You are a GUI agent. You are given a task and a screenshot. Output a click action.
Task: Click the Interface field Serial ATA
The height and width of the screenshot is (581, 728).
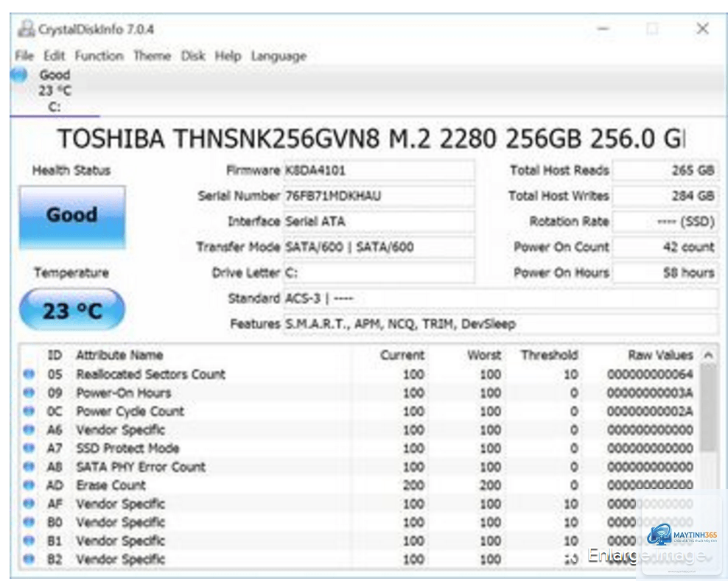(x=379, y=222)
